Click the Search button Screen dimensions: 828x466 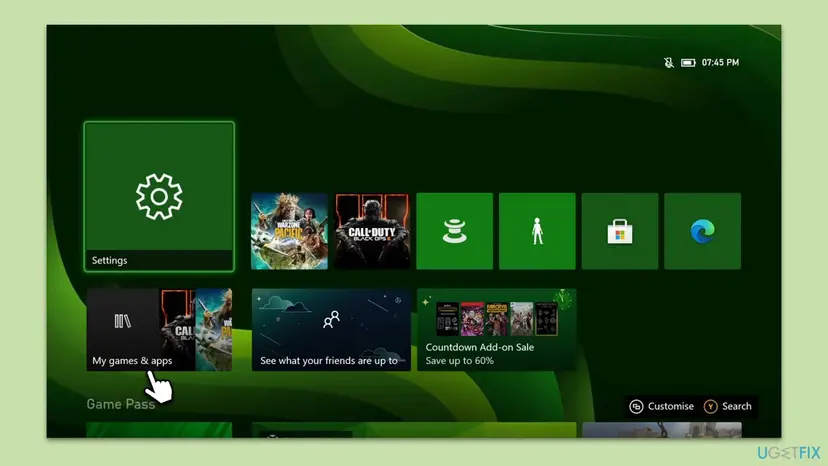coord(728,406)
